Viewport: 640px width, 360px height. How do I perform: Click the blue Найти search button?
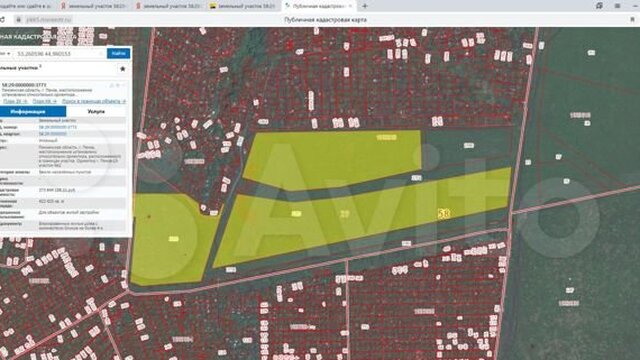[x=118, y=53]
